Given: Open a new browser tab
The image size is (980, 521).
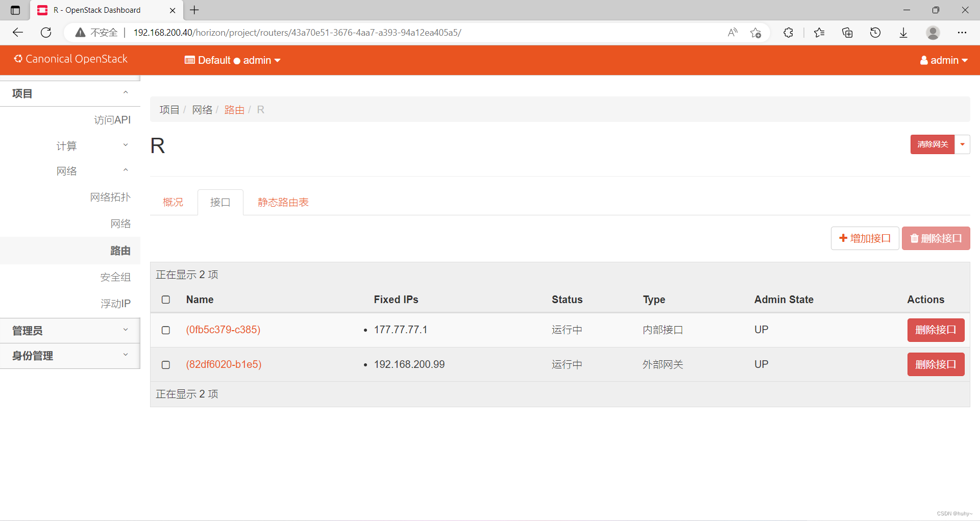Looking at the screenshot, I should pyautogui.click(x=194, y=10).
